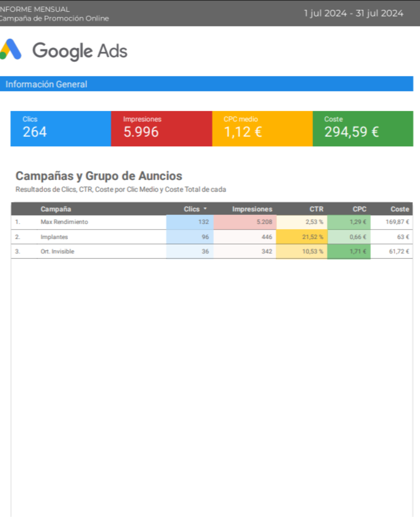
Task: Select the Ort. Invisible campaign row
Action: click(x=57, y=252)
